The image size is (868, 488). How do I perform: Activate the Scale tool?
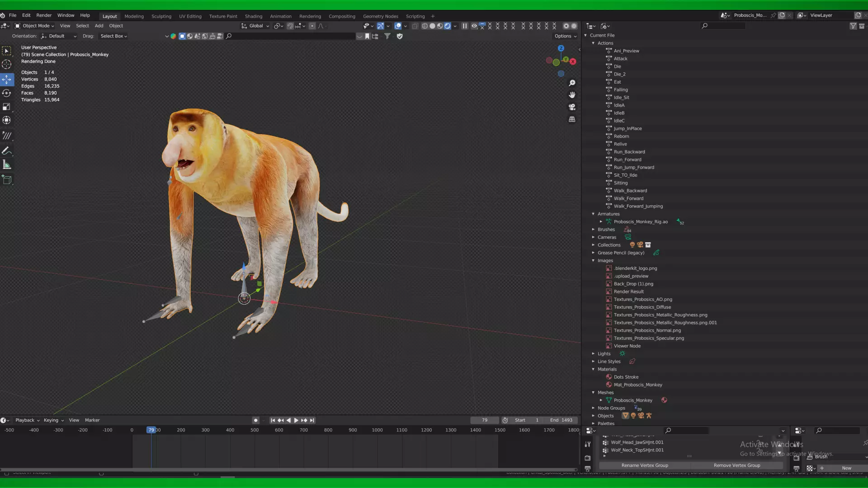(7, 107)
